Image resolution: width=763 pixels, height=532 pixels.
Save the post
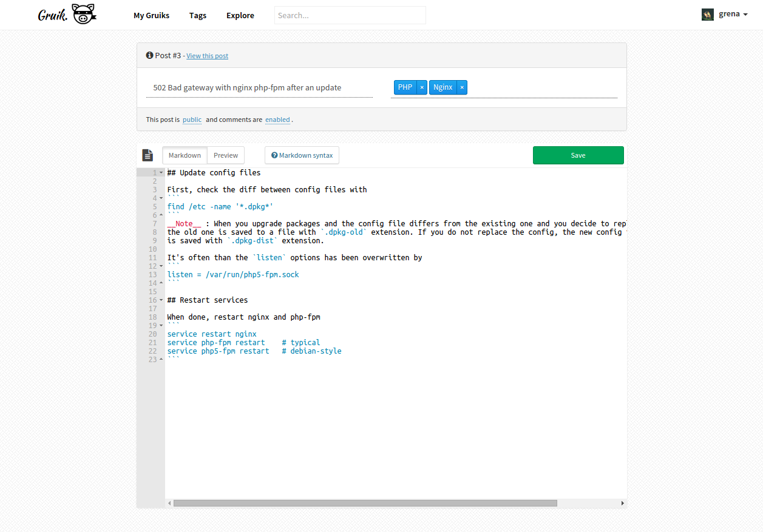tap(578, 155)
